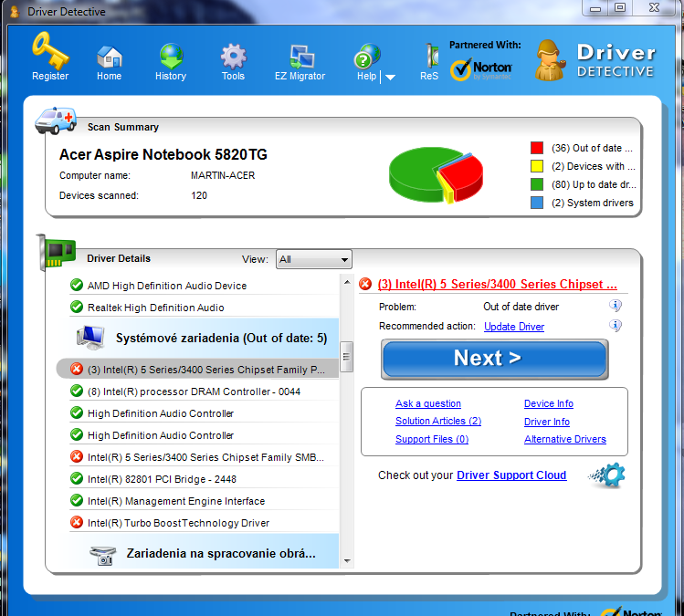Click the ambulance Scan Summary icon
Viewport: 684px width, 616px height.
click(x=56, y=120)
